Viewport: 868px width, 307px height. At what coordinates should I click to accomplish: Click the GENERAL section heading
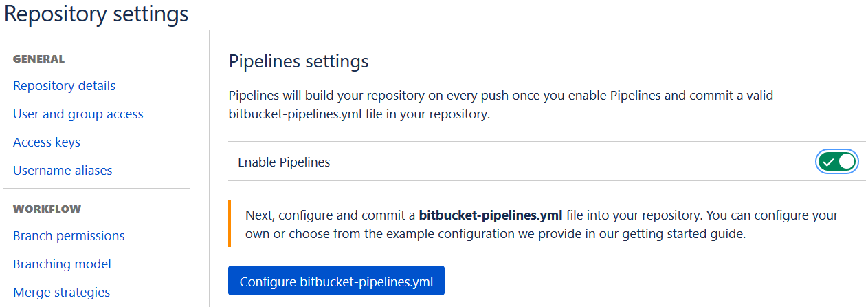coord(39,59)
